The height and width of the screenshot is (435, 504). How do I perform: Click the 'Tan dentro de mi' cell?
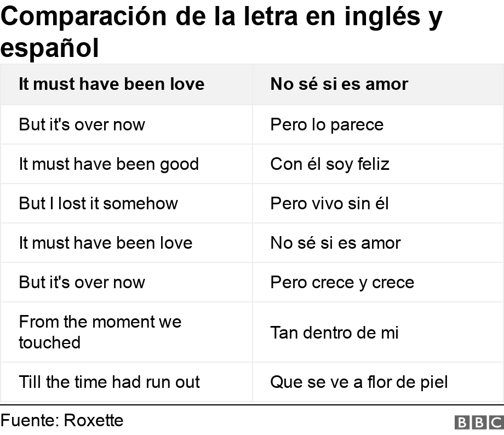378,332
